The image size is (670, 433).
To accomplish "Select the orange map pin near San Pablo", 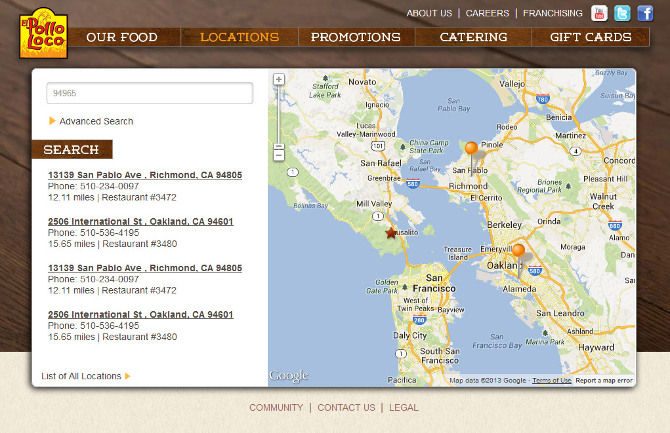I will click(x=471, y=149).
